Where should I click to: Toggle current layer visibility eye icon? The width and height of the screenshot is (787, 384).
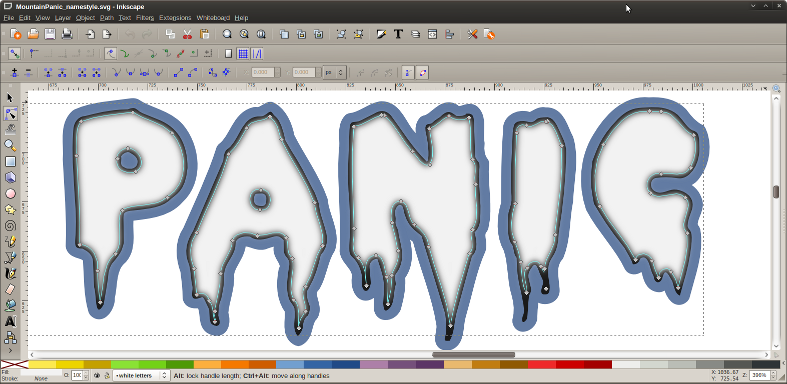(x=97, y=375)
